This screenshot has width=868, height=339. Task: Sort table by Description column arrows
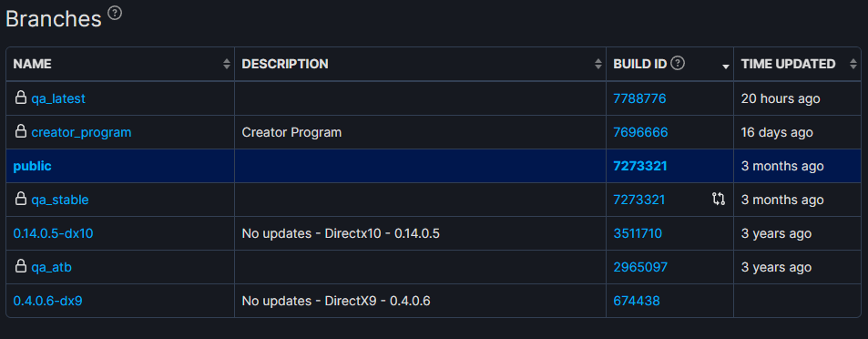(x=597, y=65)
